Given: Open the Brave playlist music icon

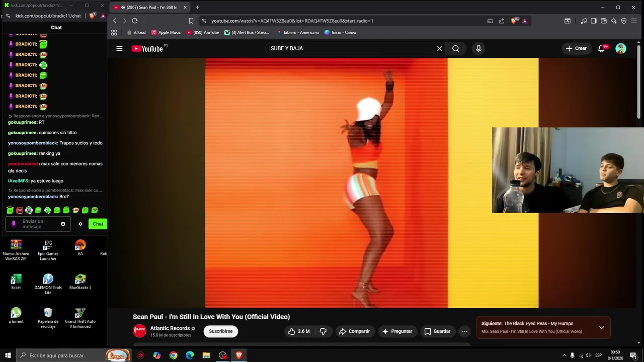Looking at the screenshot, I should coord(584,21).
